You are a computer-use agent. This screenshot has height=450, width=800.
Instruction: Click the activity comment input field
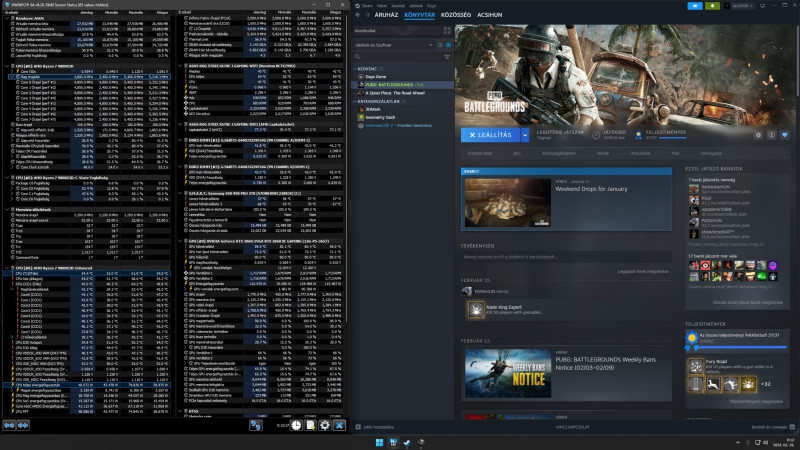point(566,257)
